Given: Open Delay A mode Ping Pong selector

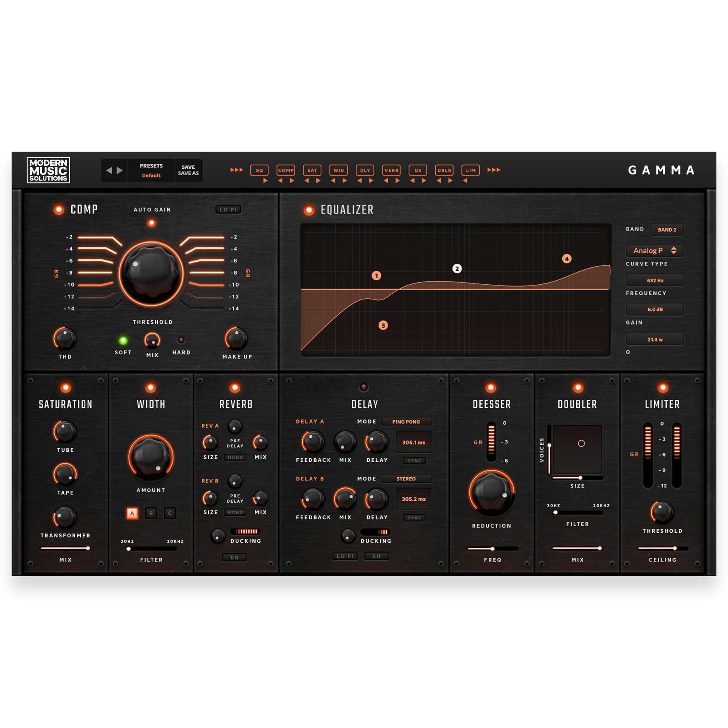Looking at the screenshot, I should (x=406, y=422).
